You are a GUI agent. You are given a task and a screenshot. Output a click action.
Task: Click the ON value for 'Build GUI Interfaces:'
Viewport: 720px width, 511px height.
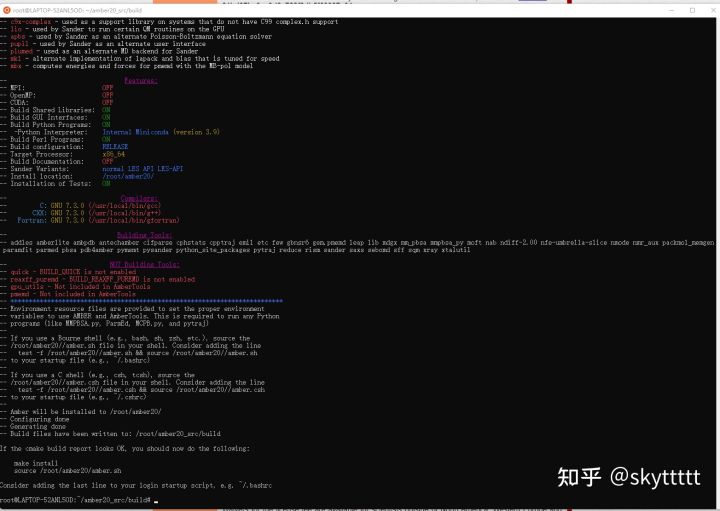106,117
